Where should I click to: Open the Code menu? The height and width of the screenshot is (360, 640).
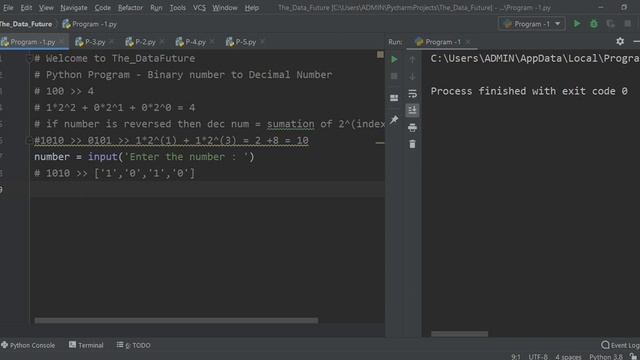[x=102, y=8]
